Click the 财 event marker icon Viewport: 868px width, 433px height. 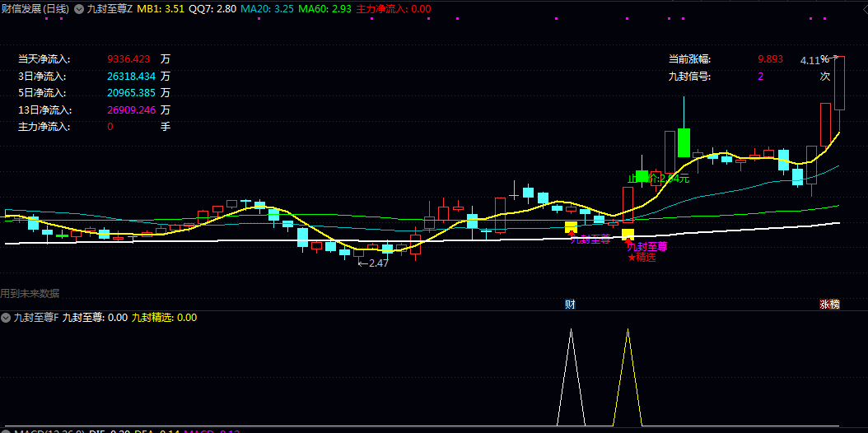(569, 304)
